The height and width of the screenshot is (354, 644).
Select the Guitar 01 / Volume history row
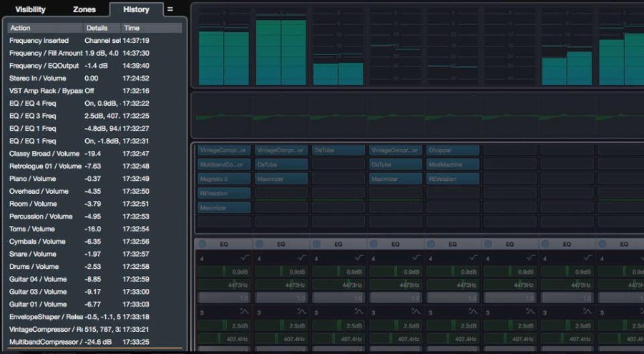click(x=95, y=305)
